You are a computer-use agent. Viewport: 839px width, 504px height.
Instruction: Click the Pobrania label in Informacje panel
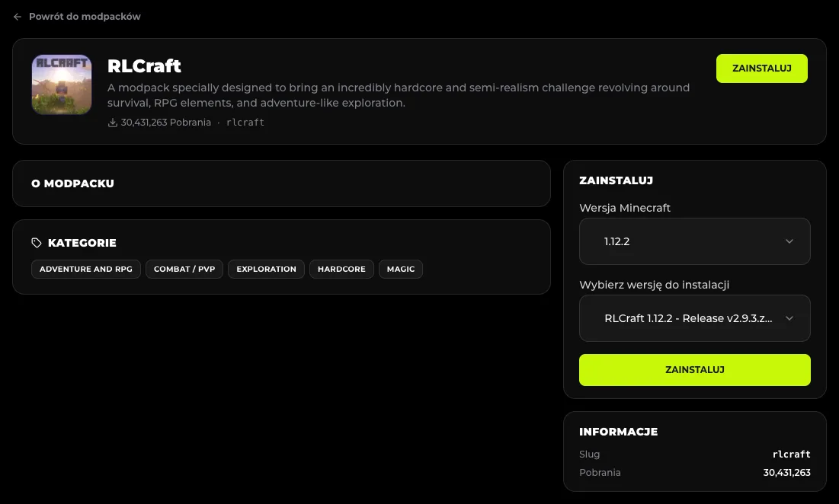tap(600, 473)
